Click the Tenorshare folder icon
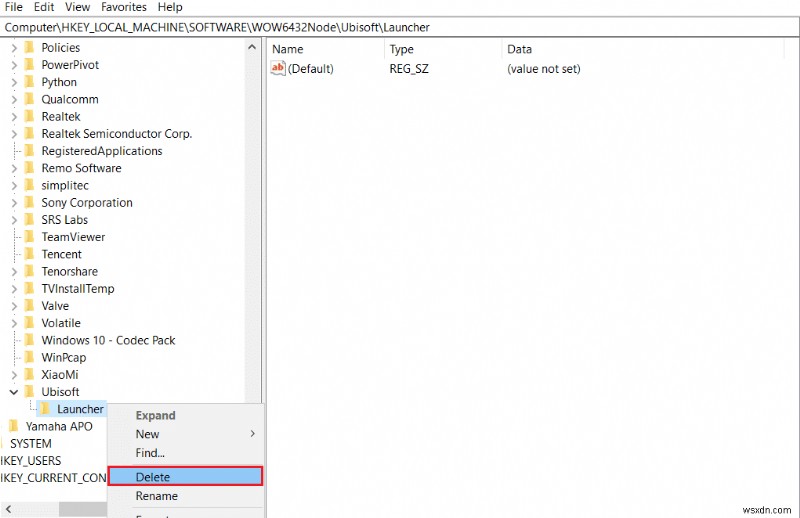This screenshot has width=800, height=518. 30,271
